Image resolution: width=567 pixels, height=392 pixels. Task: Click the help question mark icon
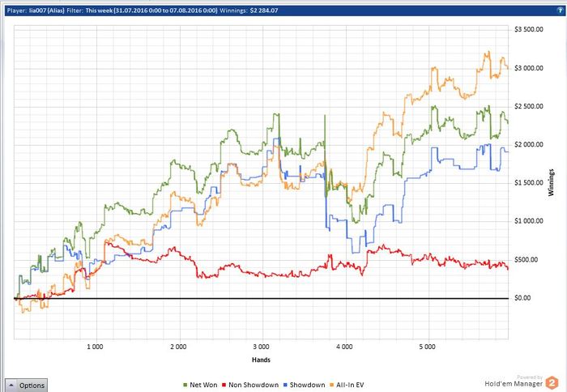(560, 11)
